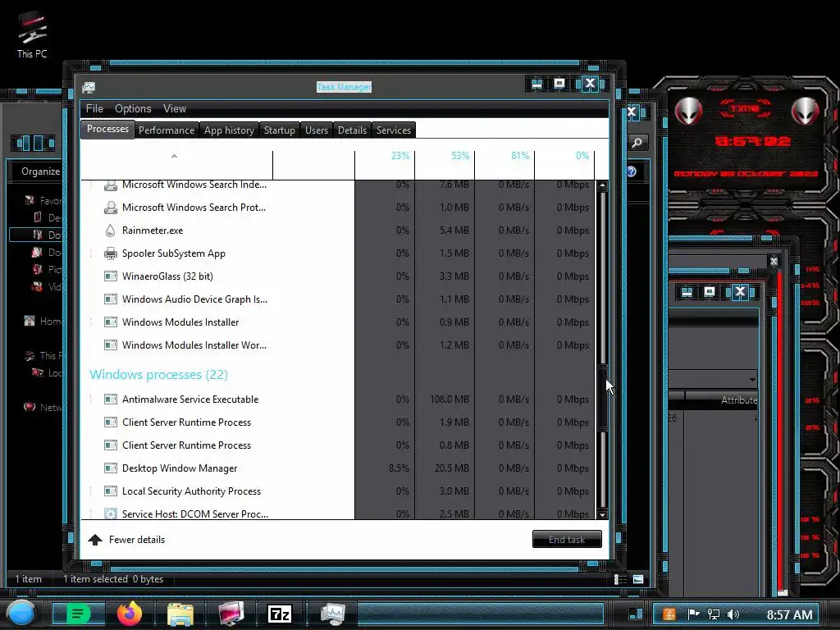Open the This PC desktop icon
Image resolution: width=840 pixels, height=630 pixels.
tap(32, 34)
